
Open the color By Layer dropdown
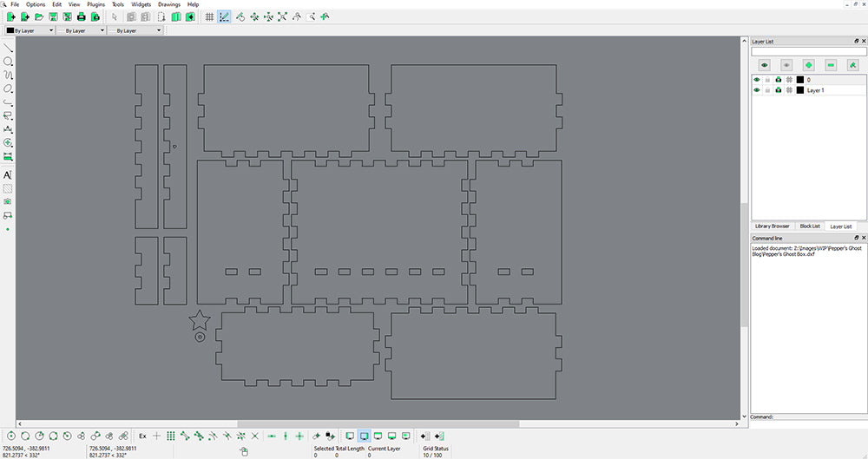tap(30, 30)
